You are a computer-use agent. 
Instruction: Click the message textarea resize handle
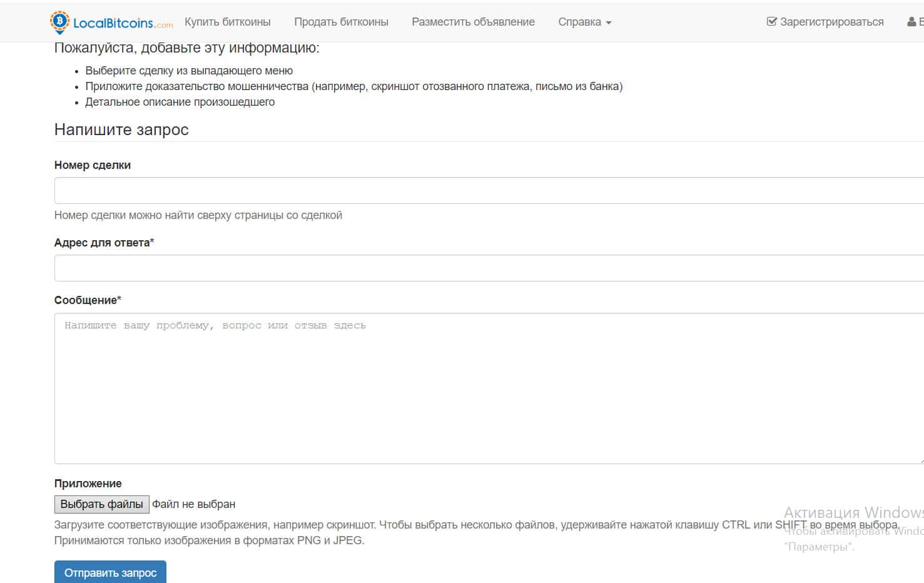click(920, 460)
